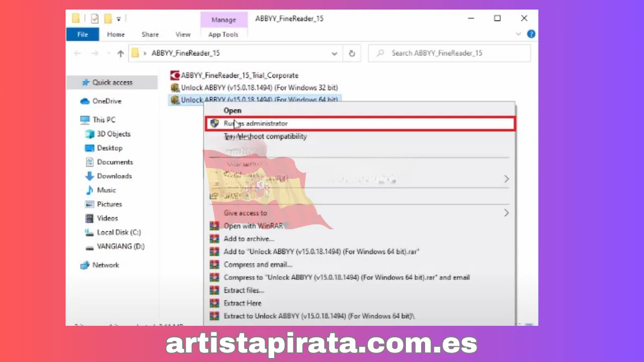Click the ABBYY_FineReader_15 address path
This screenshot has height=362, width=644.
pos(186,53)
